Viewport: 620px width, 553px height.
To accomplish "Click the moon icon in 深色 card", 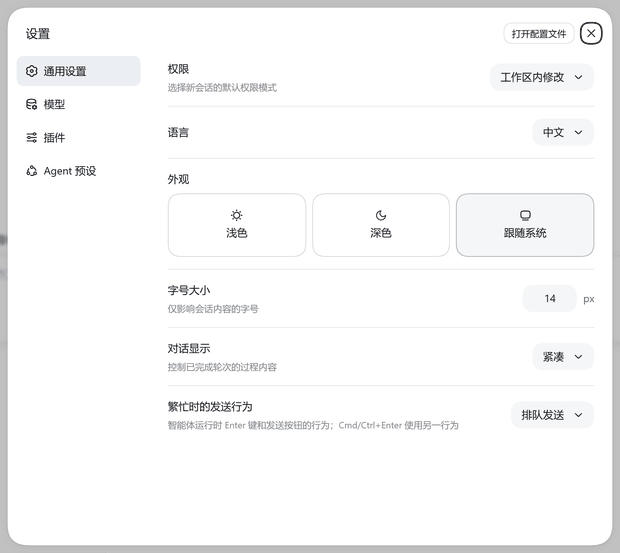I will pos(381,215).
